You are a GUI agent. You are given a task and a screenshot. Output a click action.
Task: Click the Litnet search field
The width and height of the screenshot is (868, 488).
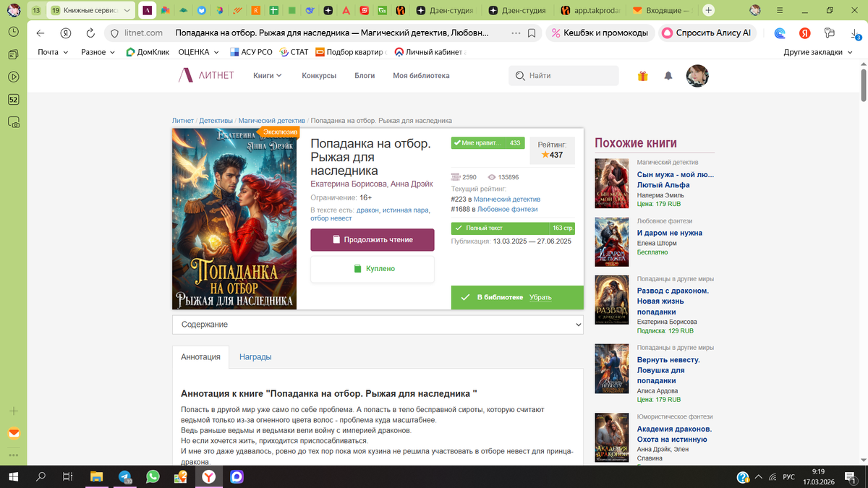tap(563, 76)
